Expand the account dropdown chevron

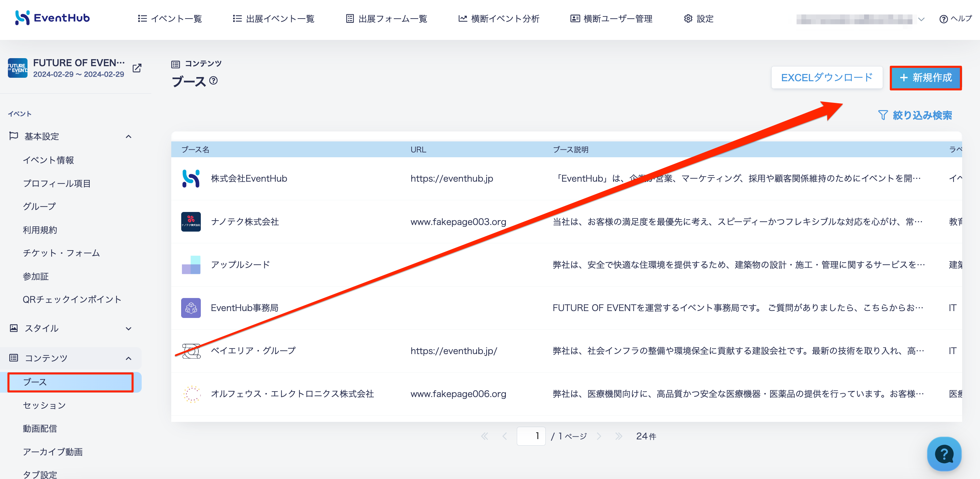[921, 19]
